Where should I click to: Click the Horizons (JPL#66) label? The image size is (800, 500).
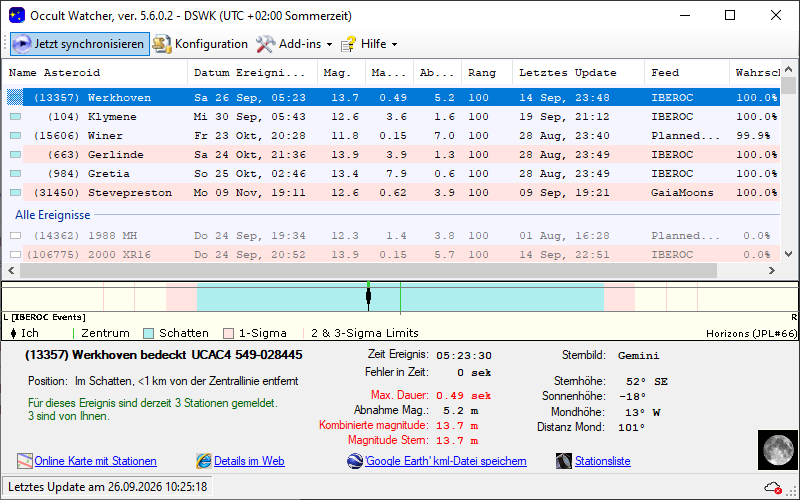(x=751, y=334)
